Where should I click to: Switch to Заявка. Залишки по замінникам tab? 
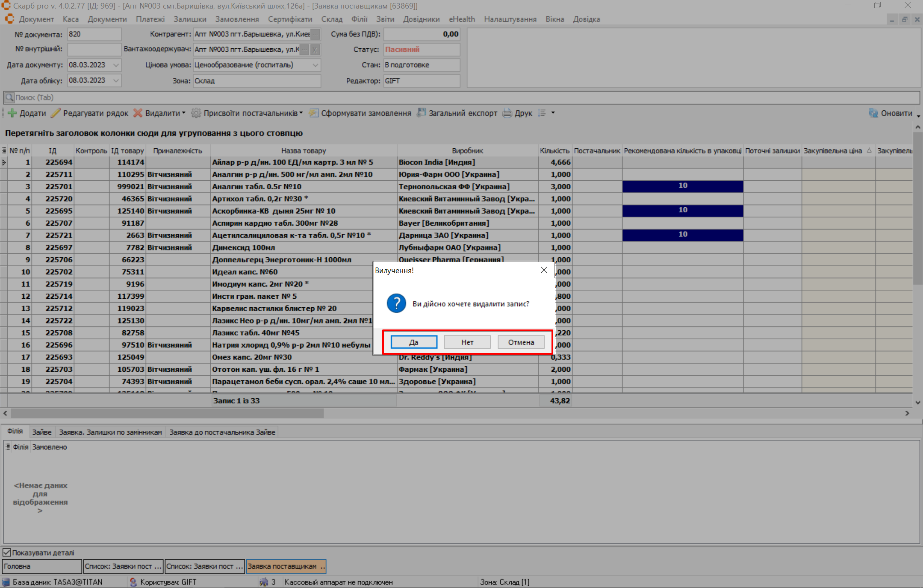(110, 432)
